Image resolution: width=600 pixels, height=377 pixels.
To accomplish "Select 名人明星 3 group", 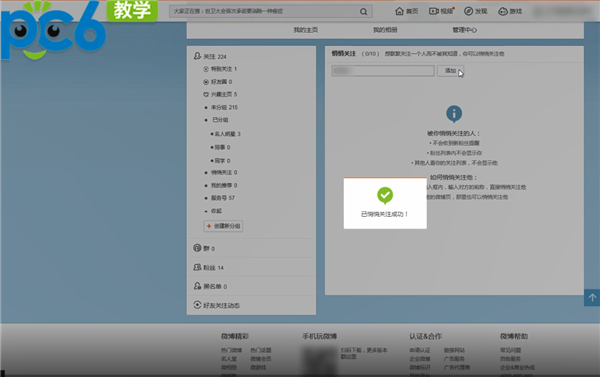I will coord(227,134).
